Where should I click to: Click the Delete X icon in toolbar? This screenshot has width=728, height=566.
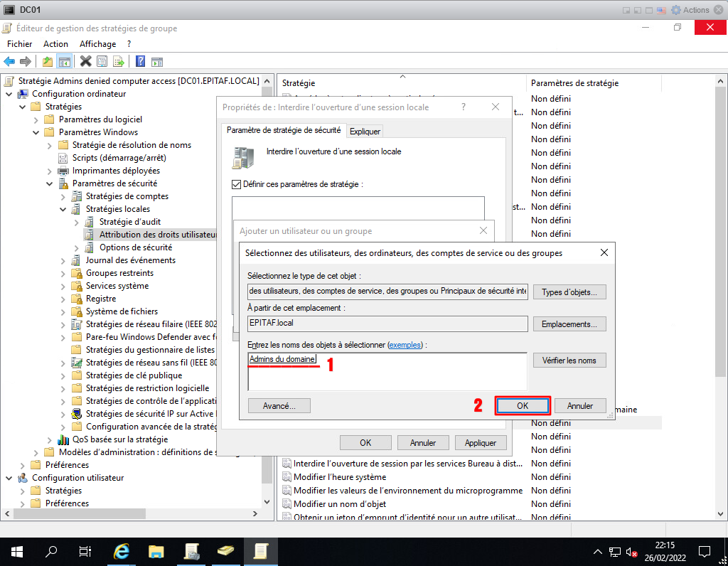pyautogui.click(x=86, y=62)
